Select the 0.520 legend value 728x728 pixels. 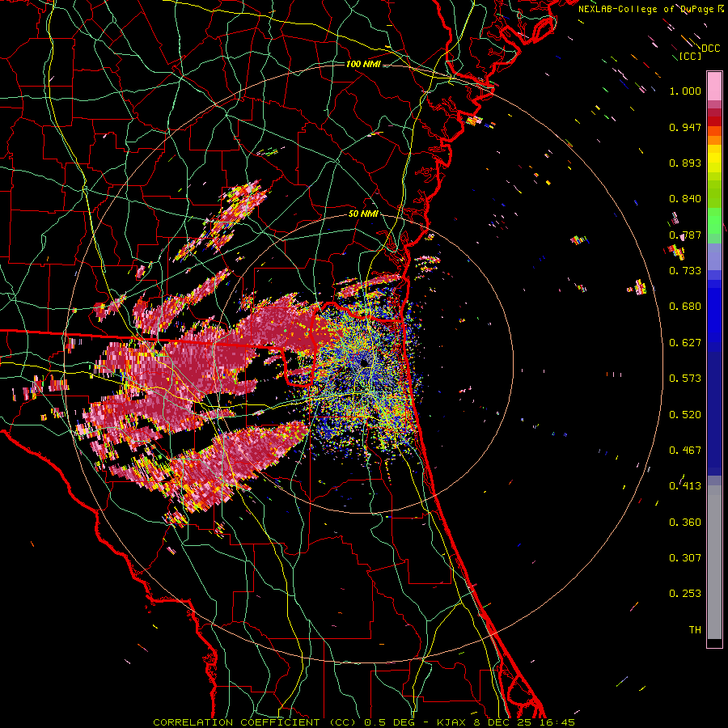(685, 415)
